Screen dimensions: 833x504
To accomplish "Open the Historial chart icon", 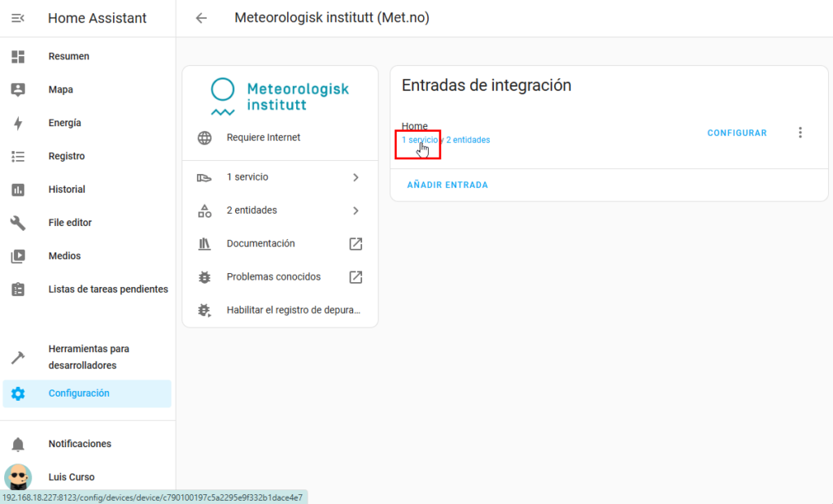I will (x=18, y=189).
